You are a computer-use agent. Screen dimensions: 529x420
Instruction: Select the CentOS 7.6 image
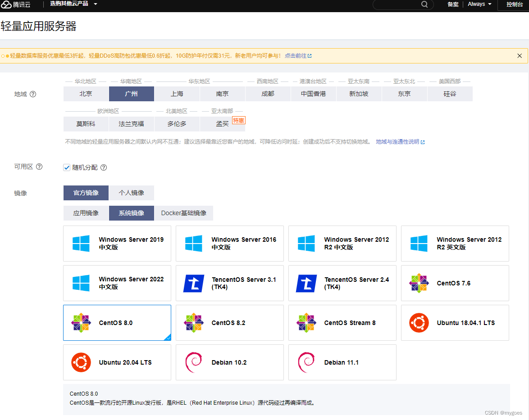pyautogui.click(x=455, y=283)
